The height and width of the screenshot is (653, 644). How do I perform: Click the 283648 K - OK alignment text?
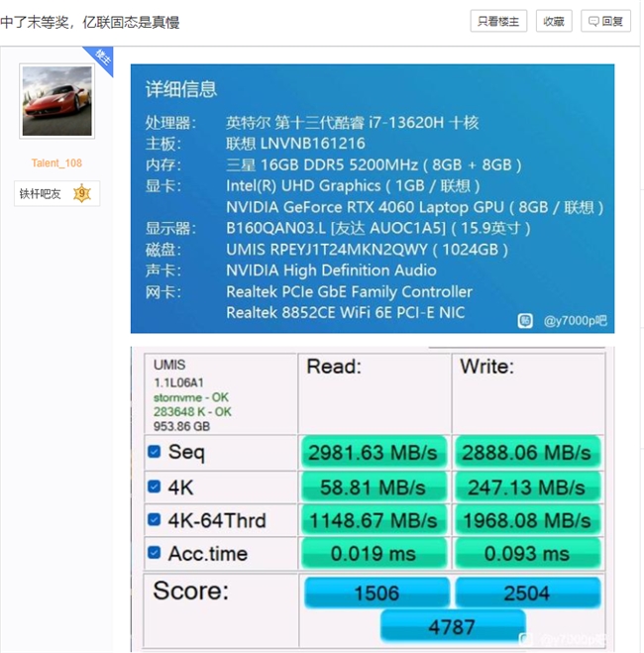pos(192,412)
